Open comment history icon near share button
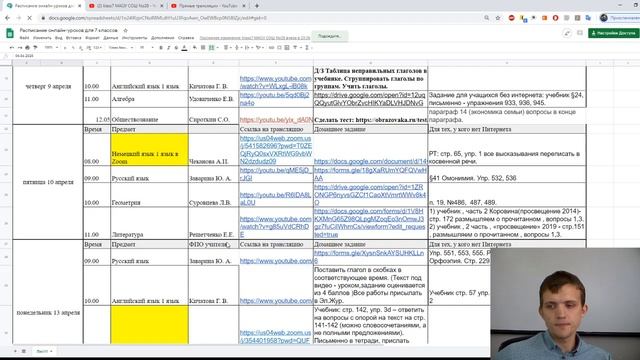The image size is (640, 360). 580,33
